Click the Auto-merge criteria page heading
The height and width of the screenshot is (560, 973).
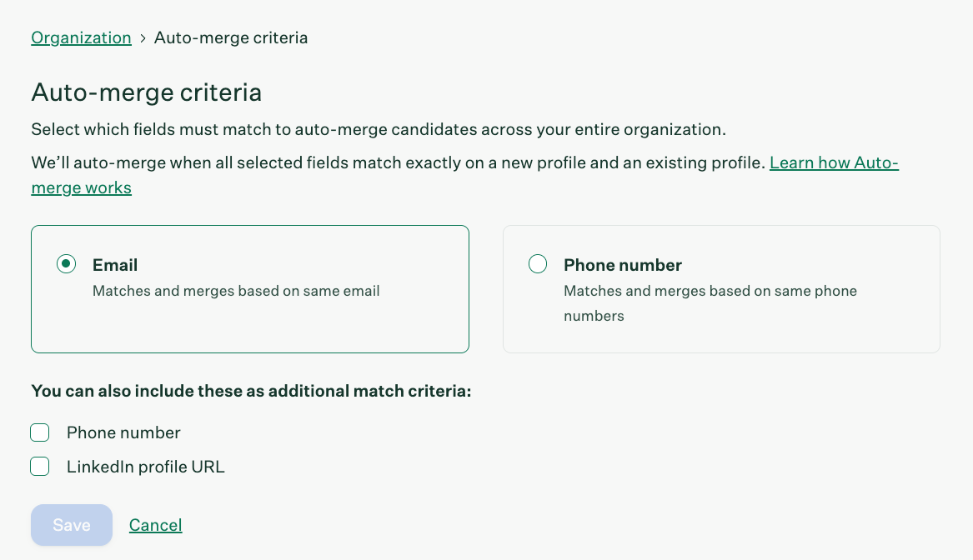point(147,92)
